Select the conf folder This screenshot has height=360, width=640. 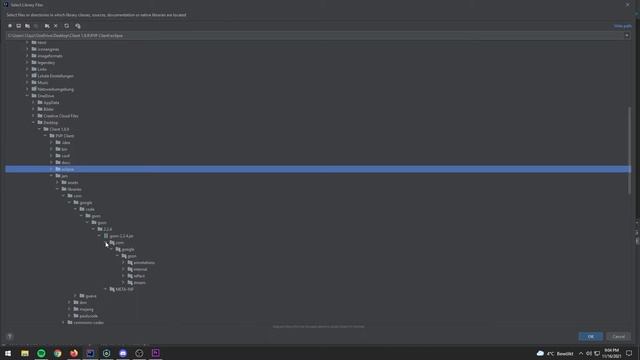pos(65,156)
